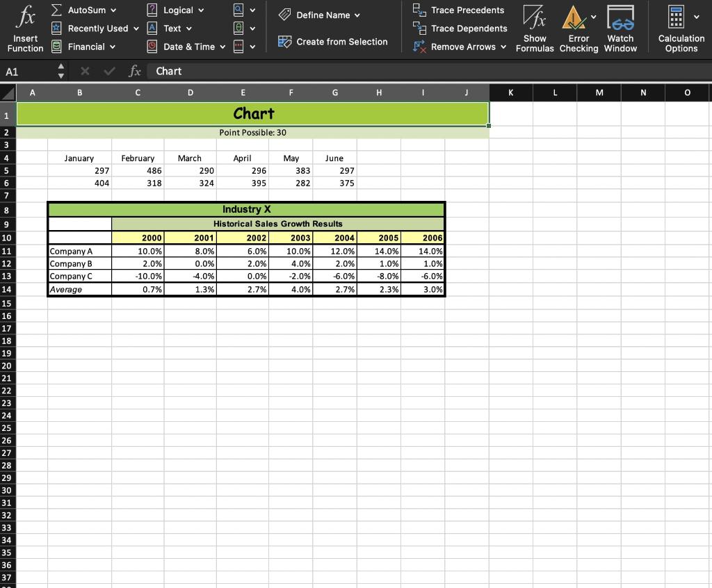Select the 3.0% average cell for 2006
This screenshot has width=712, height=588.
tap(423, 290)
